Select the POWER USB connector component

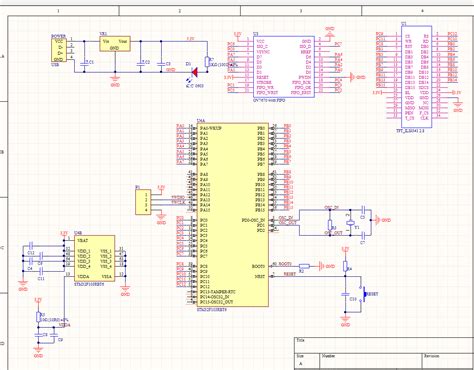pyautogui.click(x=59, y=50)
